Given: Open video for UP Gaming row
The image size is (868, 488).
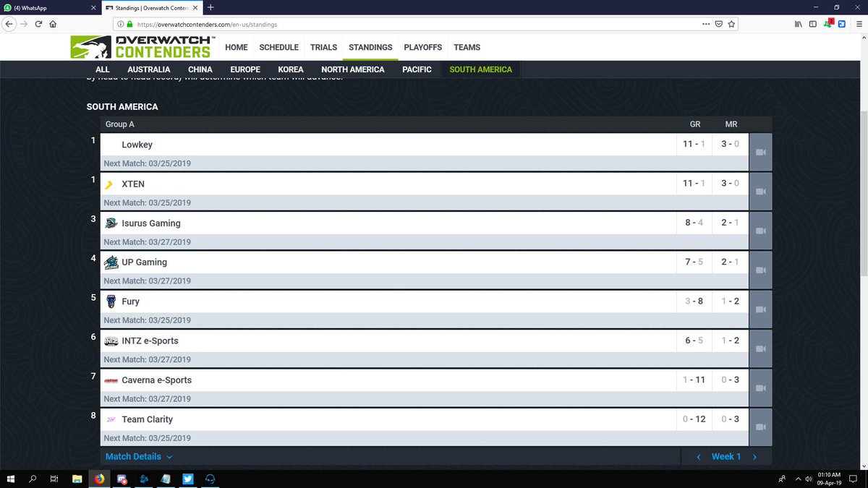Looking at the screenshot, I should pyautogui.click(x=760, y=270).
